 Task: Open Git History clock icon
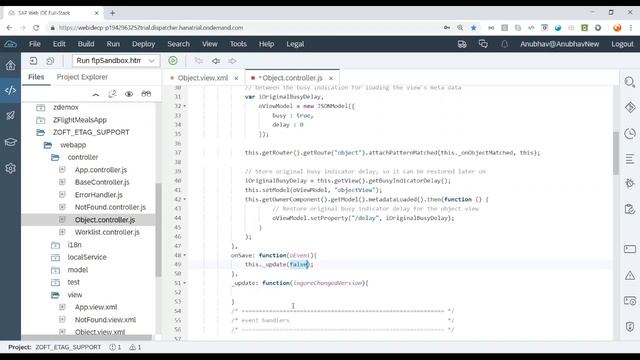pyautogui.click(x=630, y=133)
